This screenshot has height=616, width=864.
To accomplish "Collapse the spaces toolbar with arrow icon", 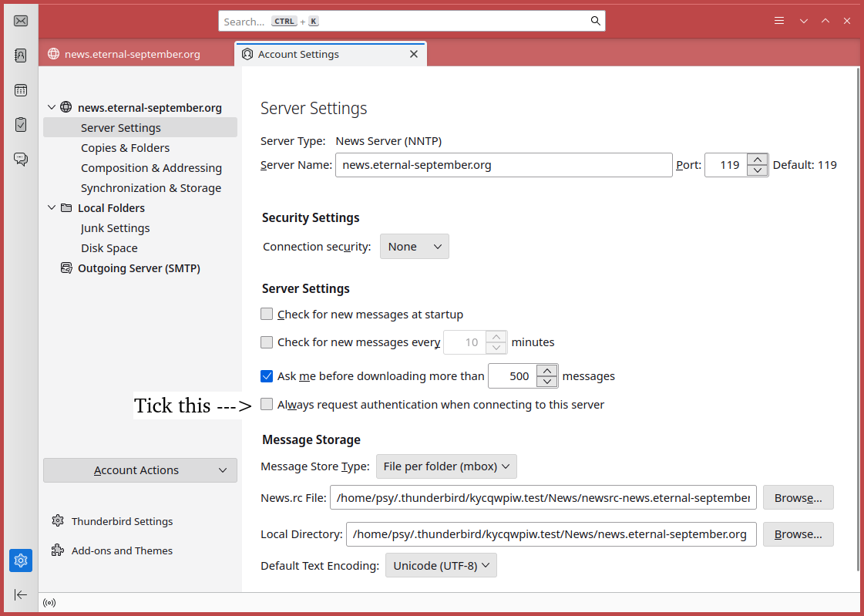I will pos(21,594).
